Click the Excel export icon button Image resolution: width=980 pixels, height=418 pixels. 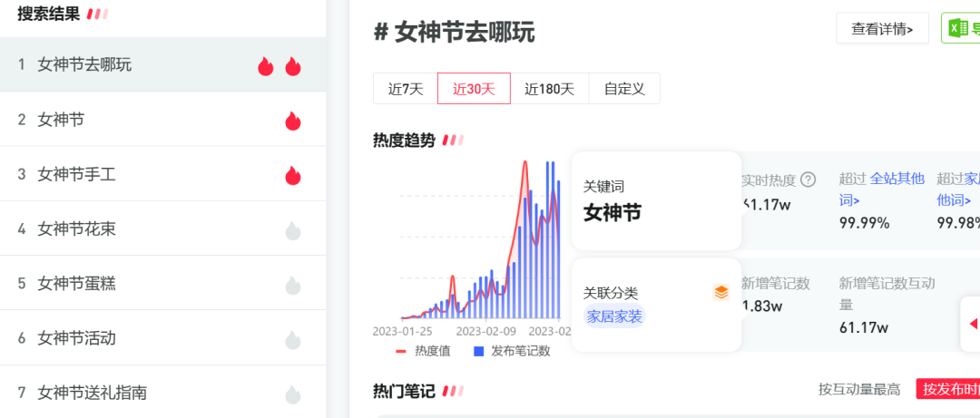[960, 28]
